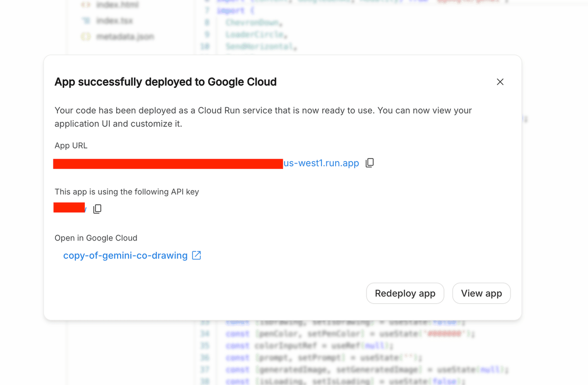
Task: Close the deployment success dialog
Action: [x=500, y=82]
